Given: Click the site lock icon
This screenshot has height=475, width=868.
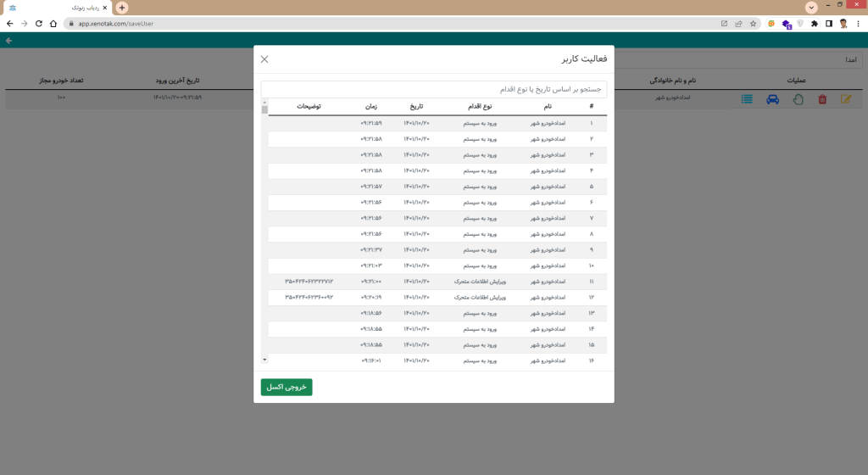Looking at the screenshot, I should (71, 23).
